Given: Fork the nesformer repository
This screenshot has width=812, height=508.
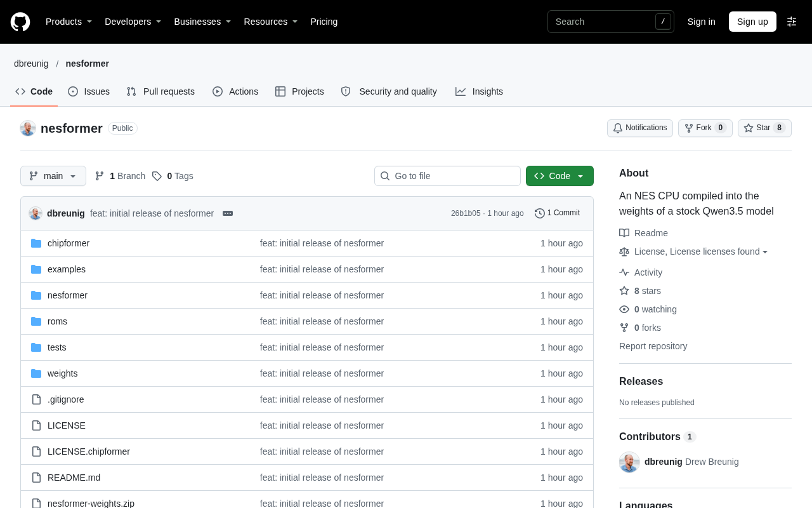Looking at the screenshot, I should coord(705,128).
